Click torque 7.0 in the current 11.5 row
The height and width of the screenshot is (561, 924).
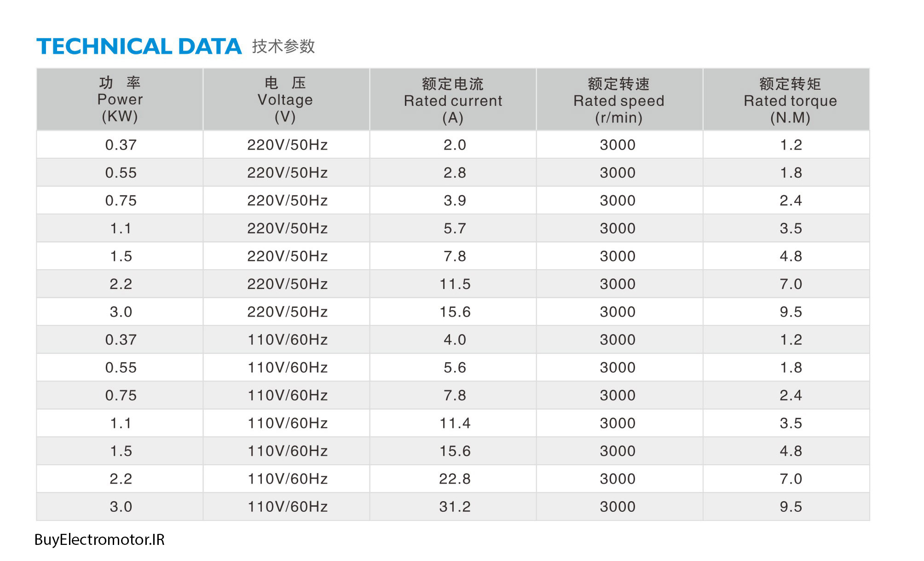click(791, 284)
